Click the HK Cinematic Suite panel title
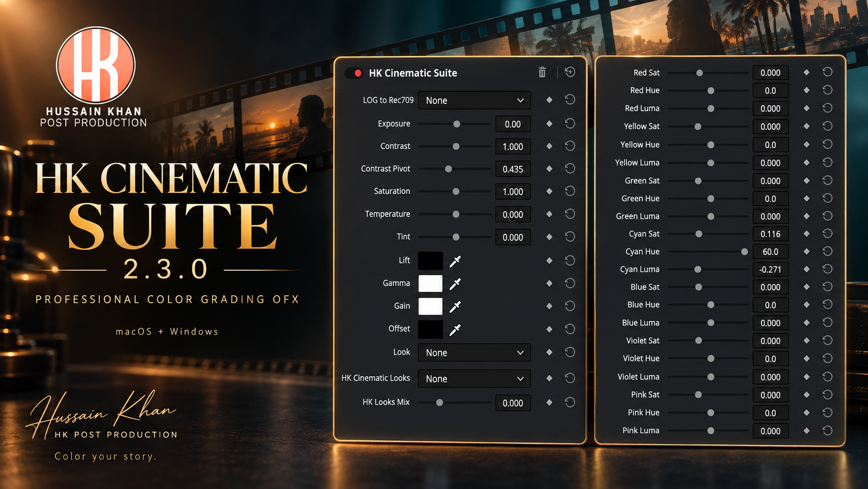Image resolution: width=868 pixels, height=489 pixels. pyautogui.click(x=413, y=73)
